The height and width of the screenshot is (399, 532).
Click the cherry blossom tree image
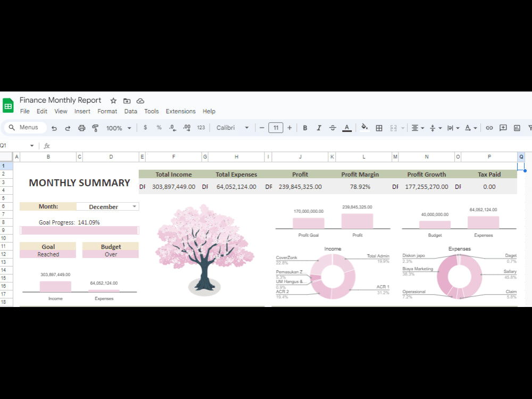tap(205, 250)
